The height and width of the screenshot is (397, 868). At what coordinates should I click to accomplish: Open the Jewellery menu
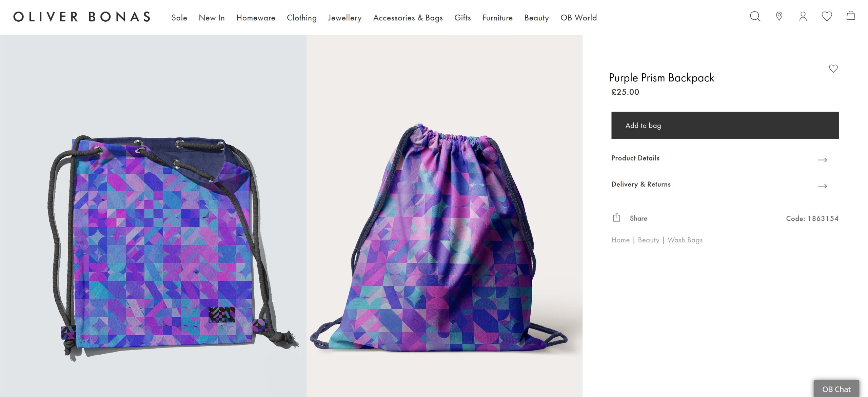(344, 18)
